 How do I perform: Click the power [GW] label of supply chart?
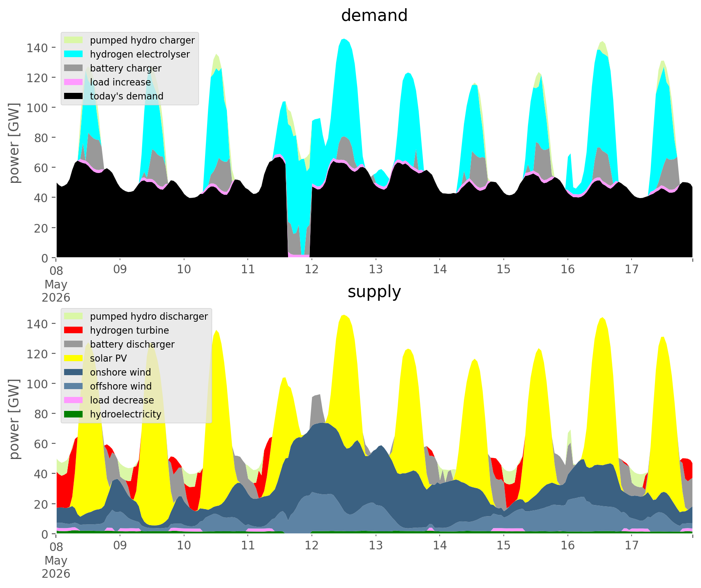pyautogui.click(x=14, y=419)
